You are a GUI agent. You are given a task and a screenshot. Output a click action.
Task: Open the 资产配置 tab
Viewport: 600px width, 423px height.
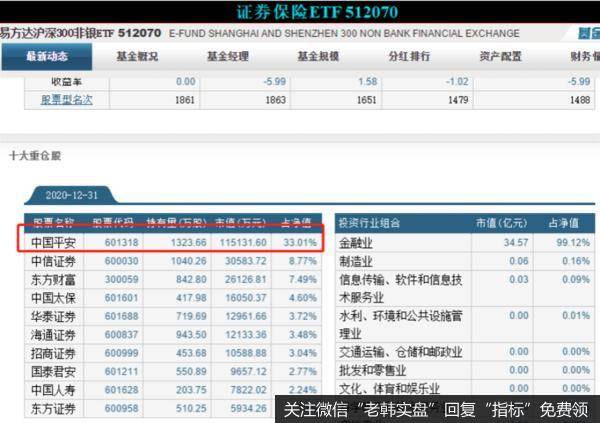501,57
